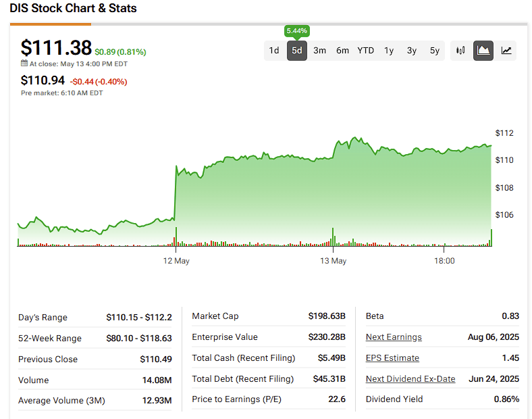This screenshot has height=419, width=532.
Task: Switch to candlestick chart type
Action: pos(460,51)
